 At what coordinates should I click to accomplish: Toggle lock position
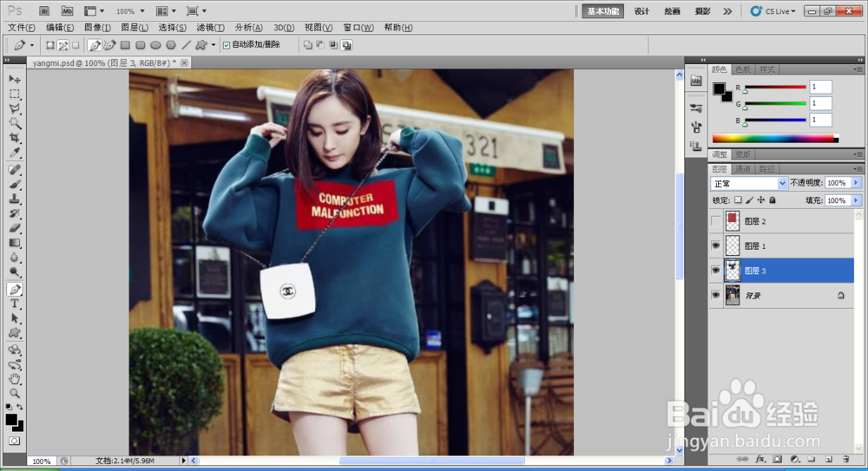[x=761, y=200]
